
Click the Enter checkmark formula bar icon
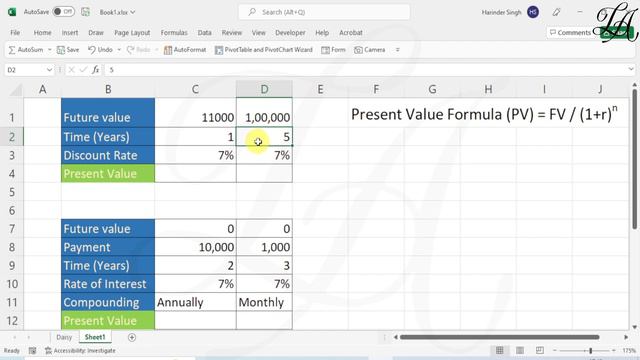[83, 70]
